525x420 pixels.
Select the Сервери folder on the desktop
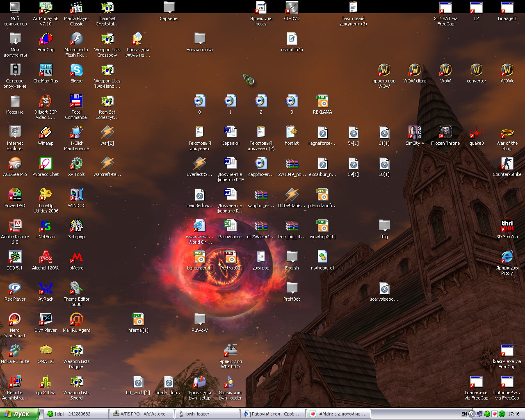(169, 11)
